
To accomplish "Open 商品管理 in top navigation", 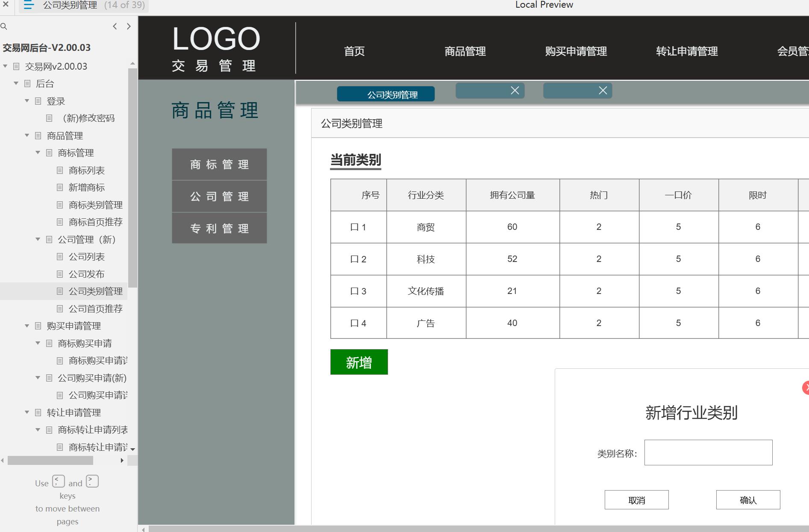I will [465, 51].
